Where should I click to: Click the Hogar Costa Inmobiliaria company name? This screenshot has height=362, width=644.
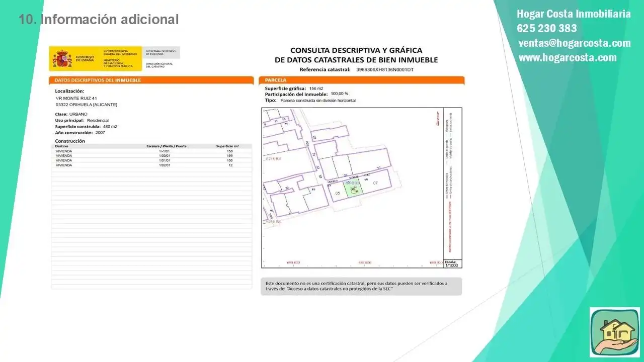click(574, 14)
